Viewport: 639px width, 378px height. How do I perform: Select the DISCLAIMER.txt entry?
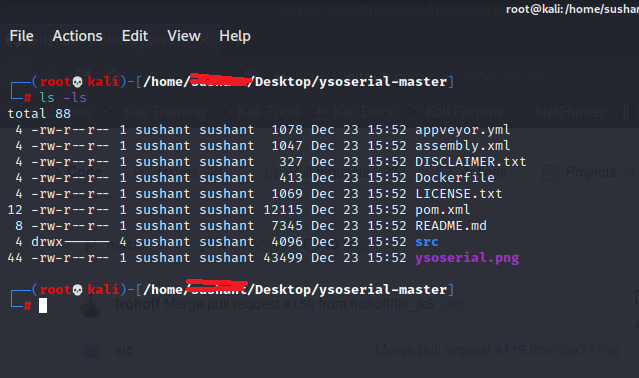471,162
